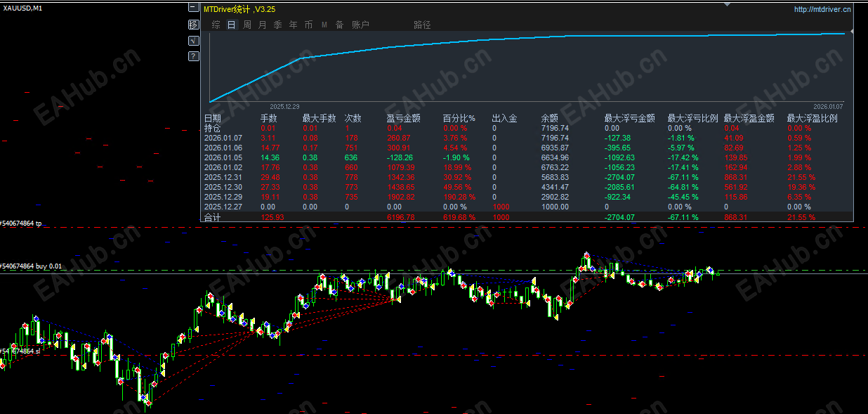Click the down-pointing triangle on panel top edge
Image resolution: width=868 pixels, height=414 pixels.
(x=728, y=4)
